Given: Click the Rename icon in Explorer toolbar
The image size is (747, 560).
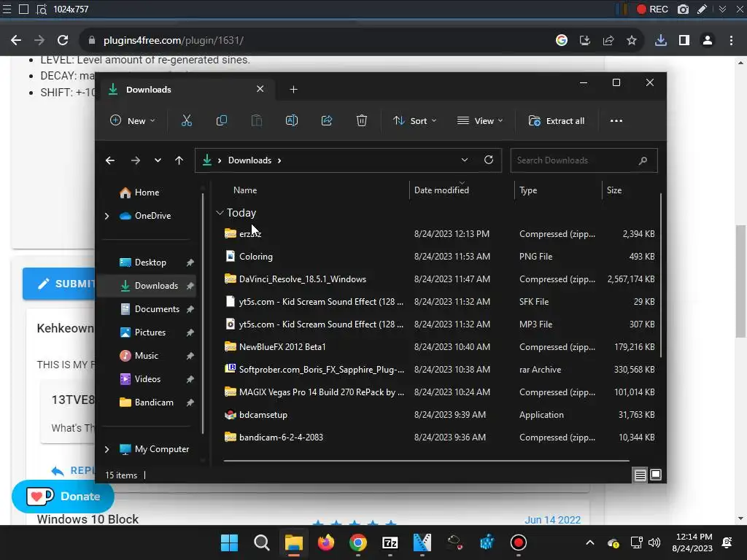Looking at the screenshot, I should pos(292,121).
